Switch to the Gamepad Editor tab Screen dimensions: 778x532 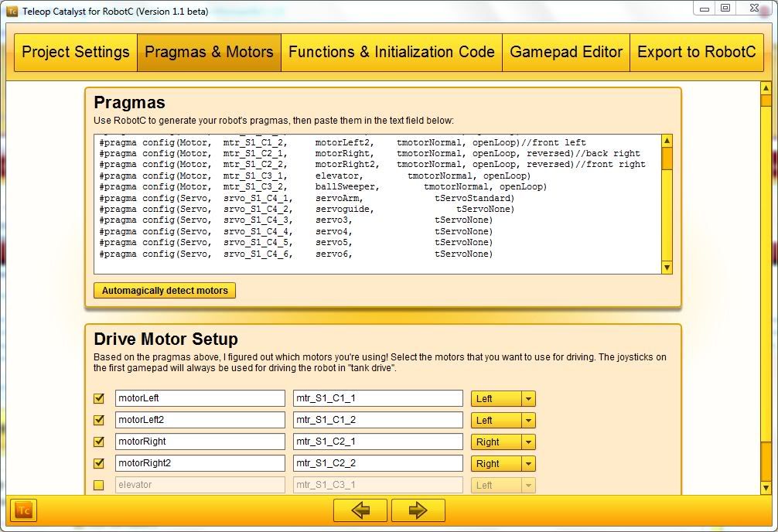(x=566, y=53)
